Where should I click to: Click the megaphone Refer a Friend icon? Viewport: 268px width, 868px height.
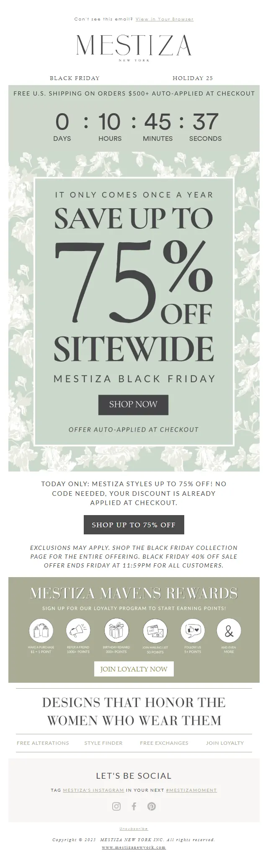tap(78, 630)
